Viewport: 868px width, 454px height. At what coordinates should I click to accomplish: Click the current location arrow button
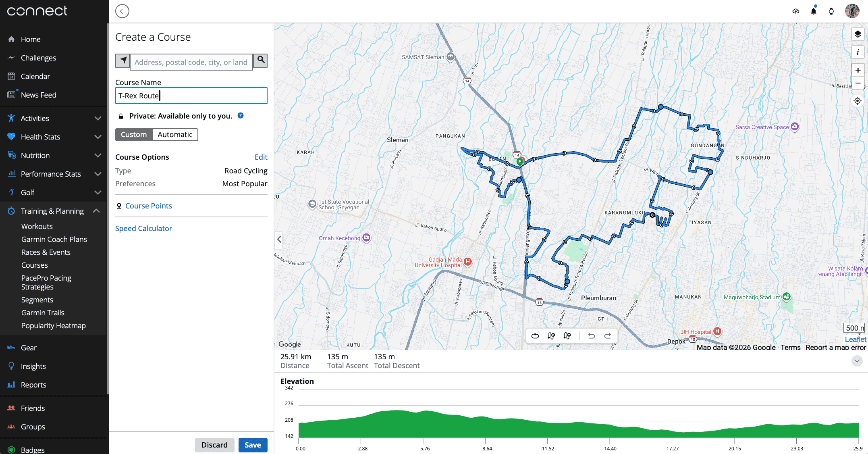(x=123, y=61)
